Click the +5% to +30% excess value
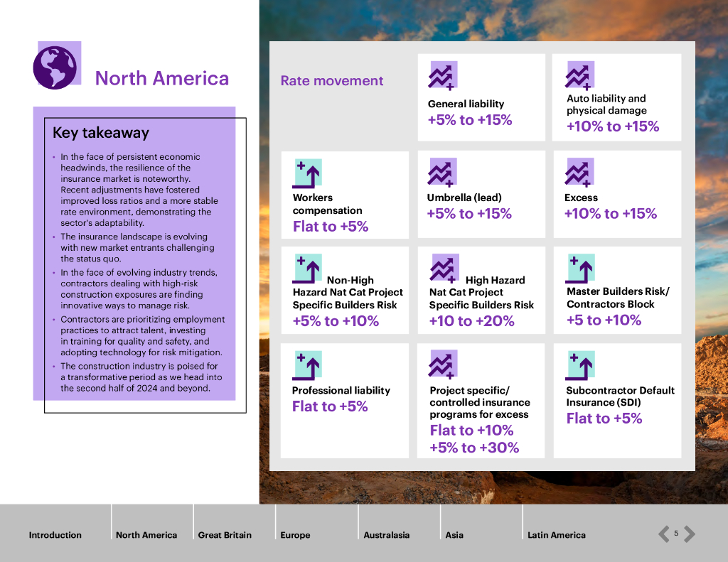 [474, 448]
